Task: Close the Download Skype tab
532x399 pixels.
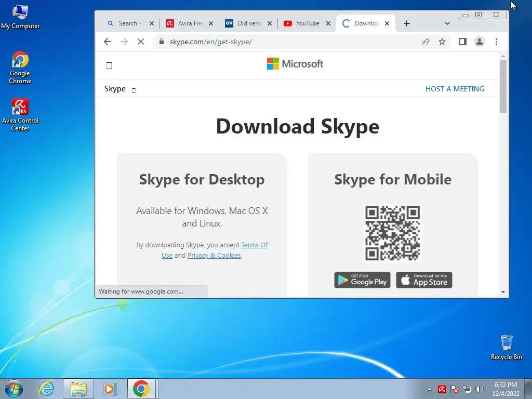Action: [387, 23]
